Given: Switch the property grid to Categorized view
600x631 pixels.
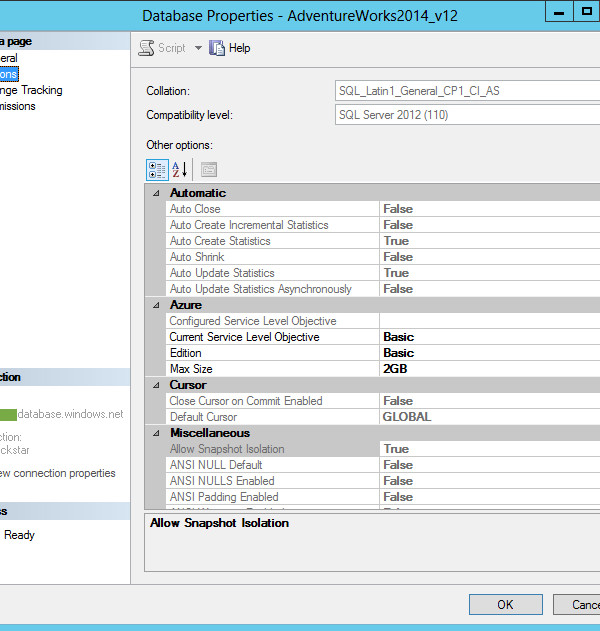Looking at the screenshot, I should [x=157, y=170].
